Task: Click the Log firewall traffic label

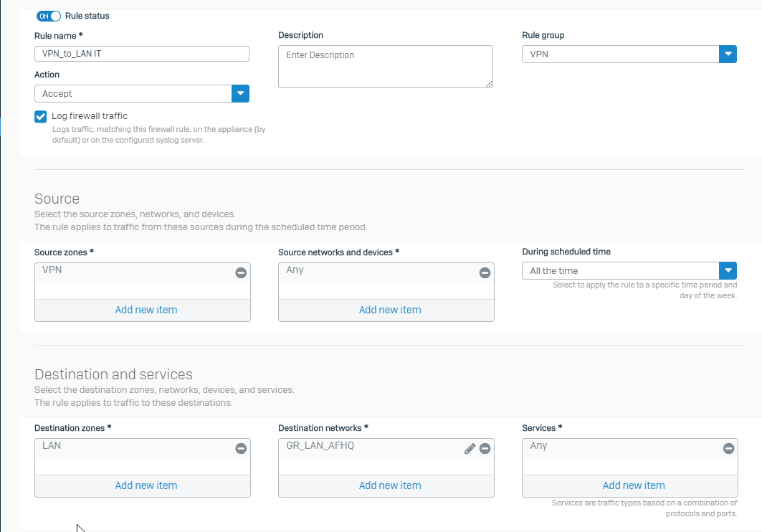Action: 90,116
